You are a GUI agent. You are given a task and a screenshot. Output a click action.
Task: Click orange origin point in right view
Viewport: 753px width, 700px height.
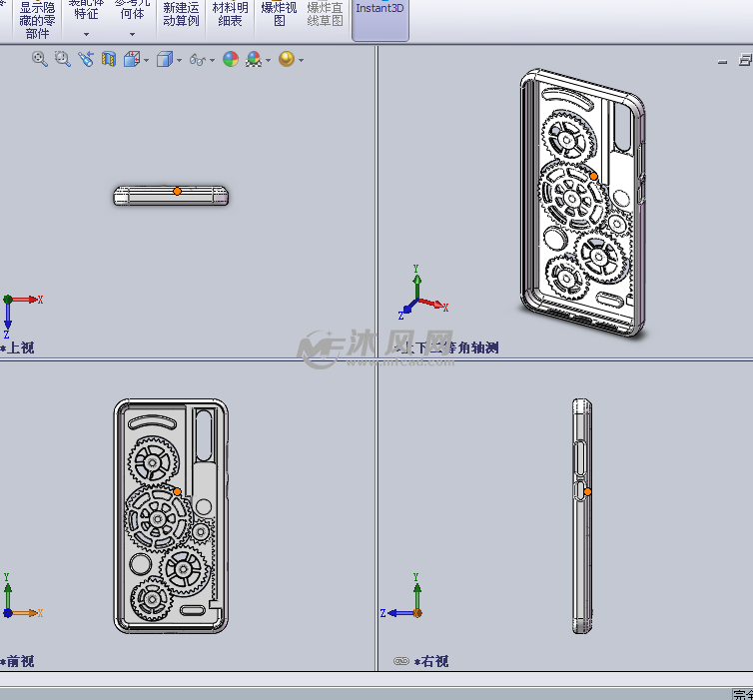pyautogui.click(x=587, y=491)
